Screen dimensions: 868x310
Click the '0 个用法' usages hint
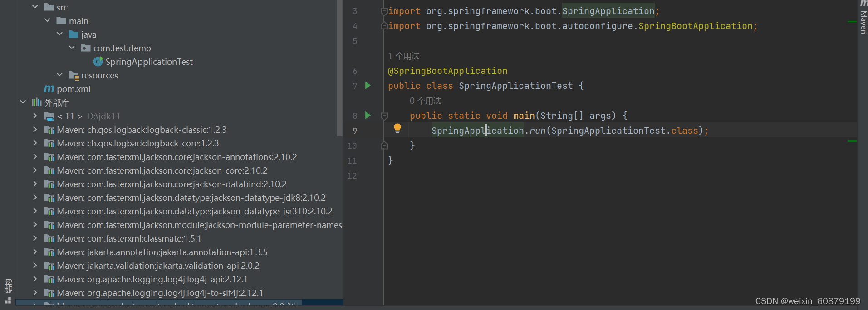click(x=426, y=101)
